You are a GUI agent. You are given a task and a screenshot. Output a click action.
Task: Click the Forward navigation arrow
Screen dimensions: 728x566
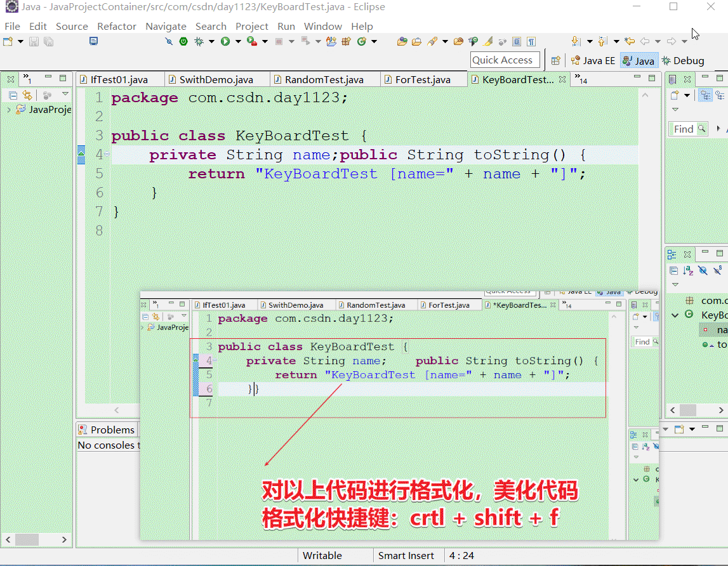(x=672, y=41)
